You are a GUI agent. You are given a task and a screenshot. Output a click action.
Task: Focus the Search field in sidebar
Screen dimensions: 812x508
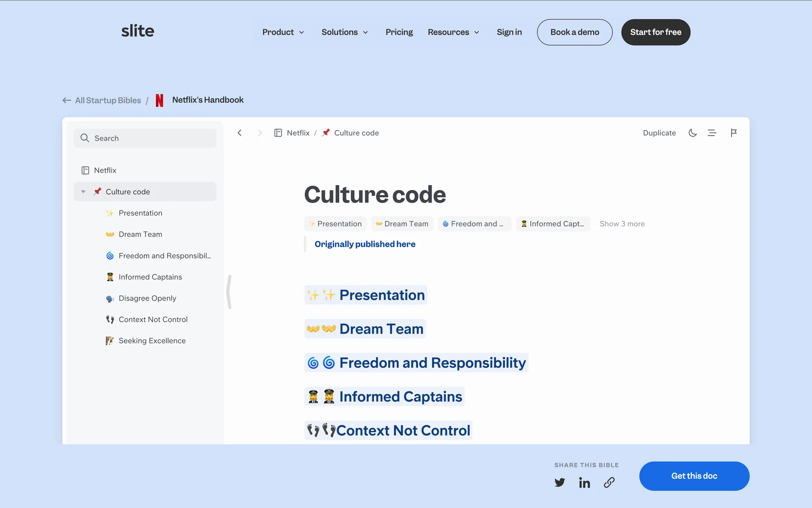[x=145, y=138]
